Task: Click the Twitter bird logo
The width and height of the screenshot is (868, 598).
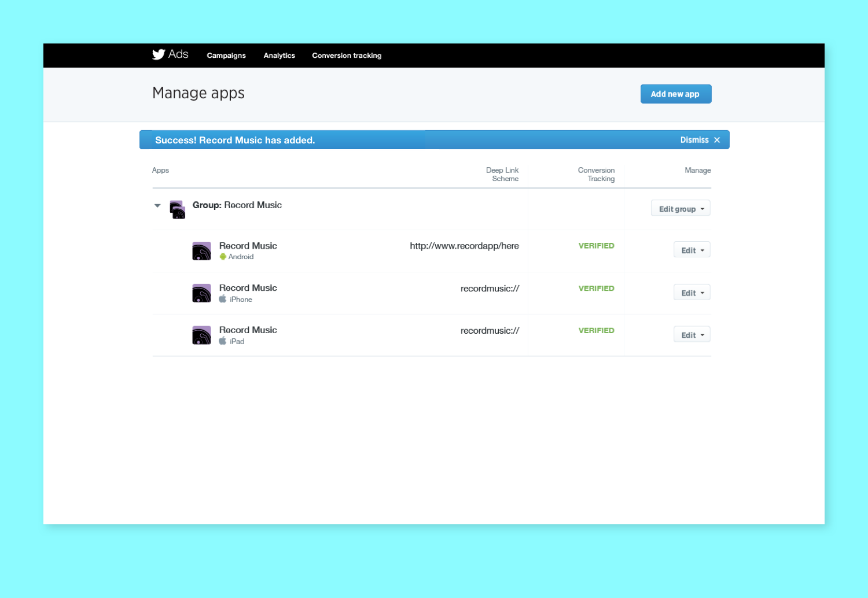Action: [159, 54]
